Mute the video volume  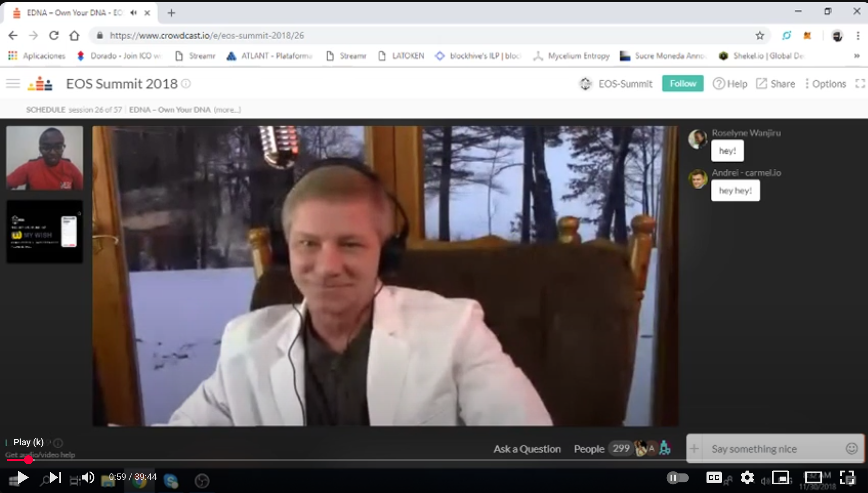click(x=89, y=478)
